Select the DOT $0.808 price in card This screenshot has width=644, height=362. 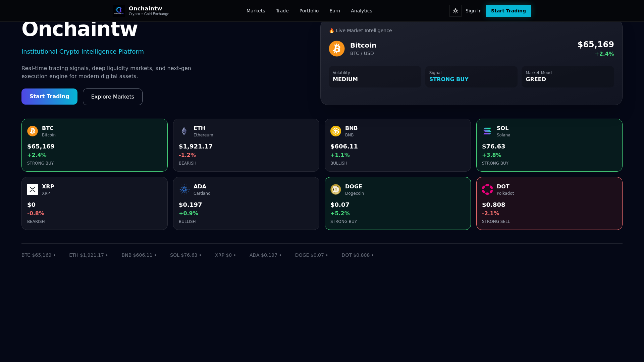(x=493, y=205)
